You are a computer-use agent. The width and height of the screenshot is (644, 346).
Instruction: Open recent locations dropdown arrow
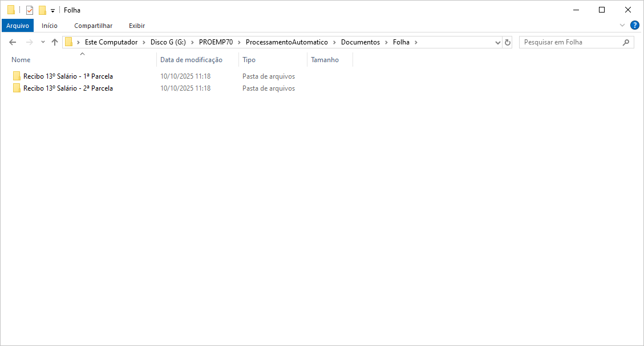point(43,42)
